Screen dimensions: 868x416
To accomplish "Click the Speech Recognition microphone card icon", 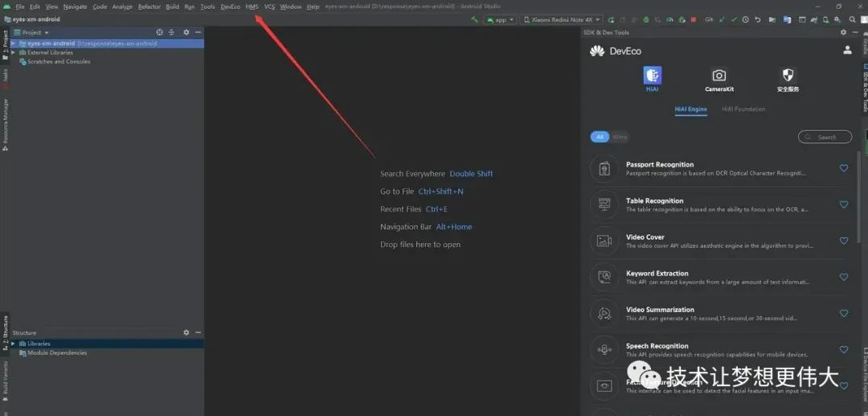I will click(x=604, y=349).
